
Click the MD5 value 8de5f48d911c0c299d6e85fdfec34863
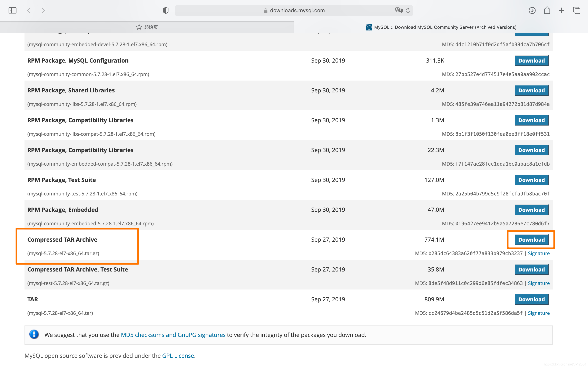pos(475,283)
